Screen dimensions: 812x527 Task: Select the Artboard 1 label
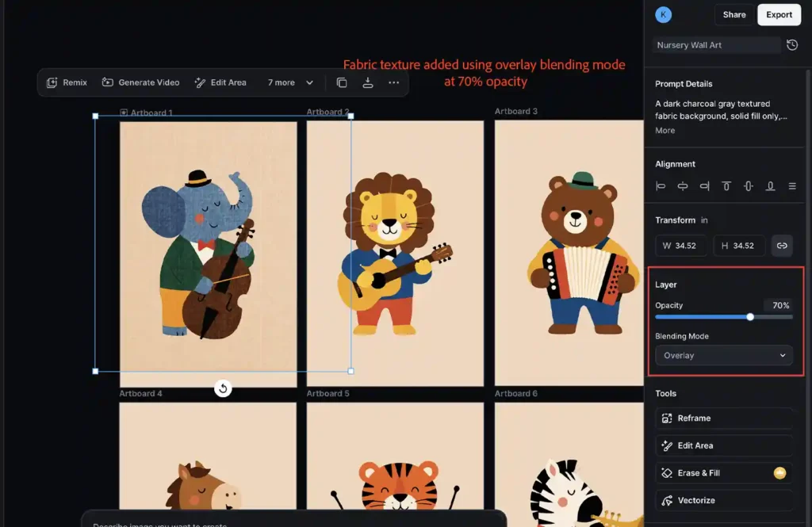(151, 113)
